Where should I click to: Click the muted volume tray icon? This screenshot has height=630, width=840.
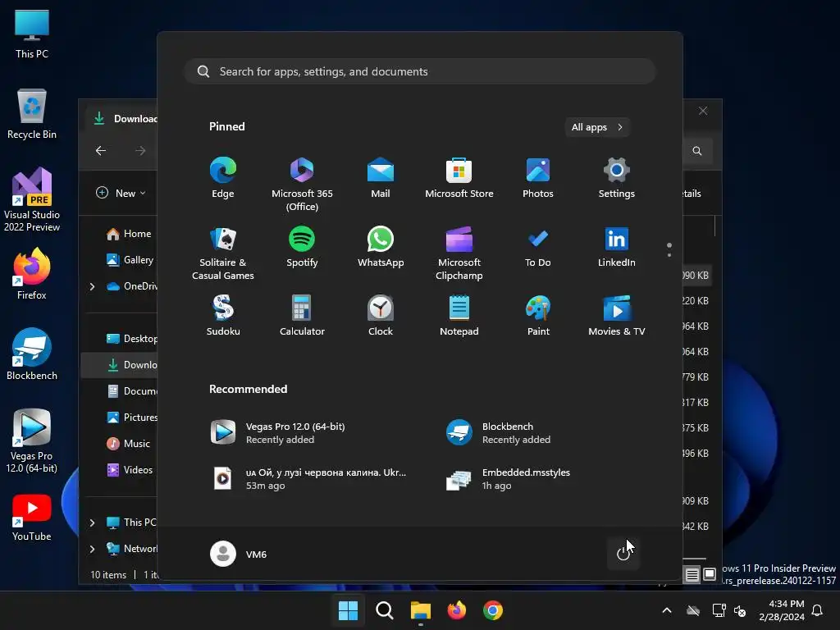(740, 610)
